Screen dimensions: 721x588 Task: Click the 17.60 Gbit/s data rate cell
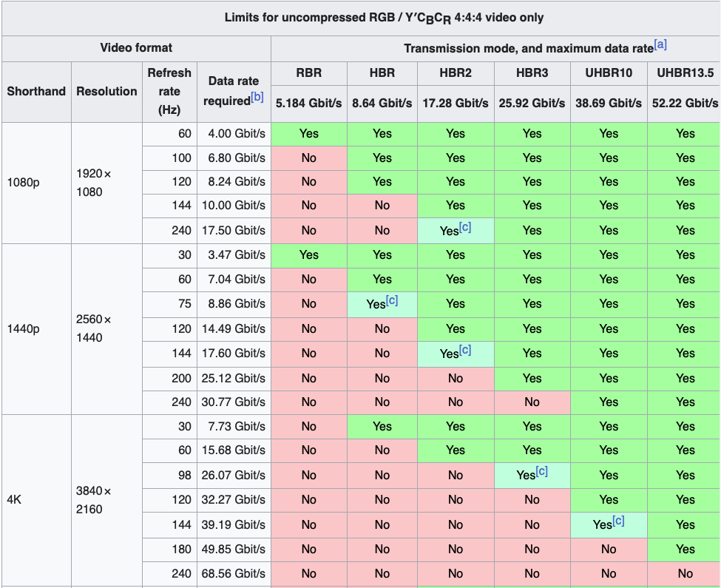pyautogui.click(x=234, y=354)
